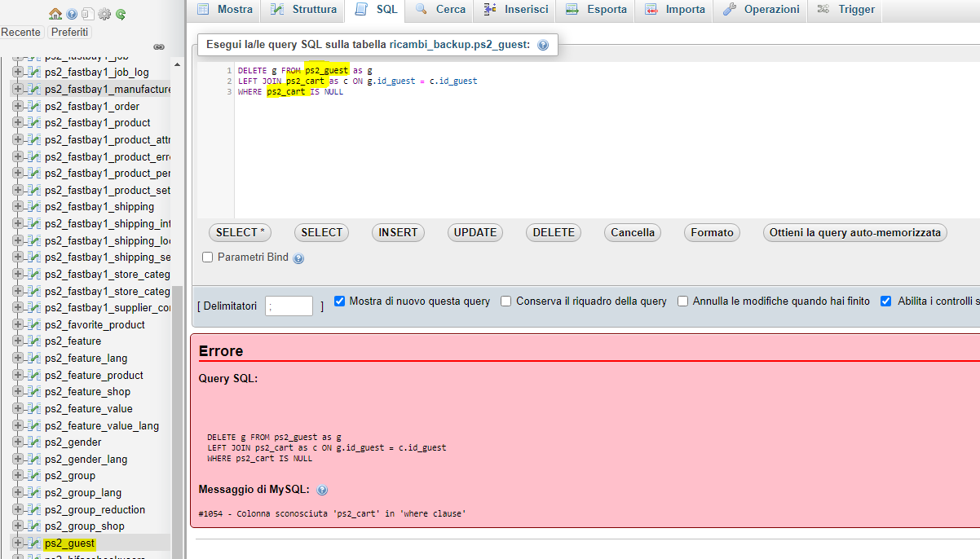The width and height of the screenshot is (980, 559).
Task: Click table icon of ps2_feature_shop
Action: pos(33,391)
